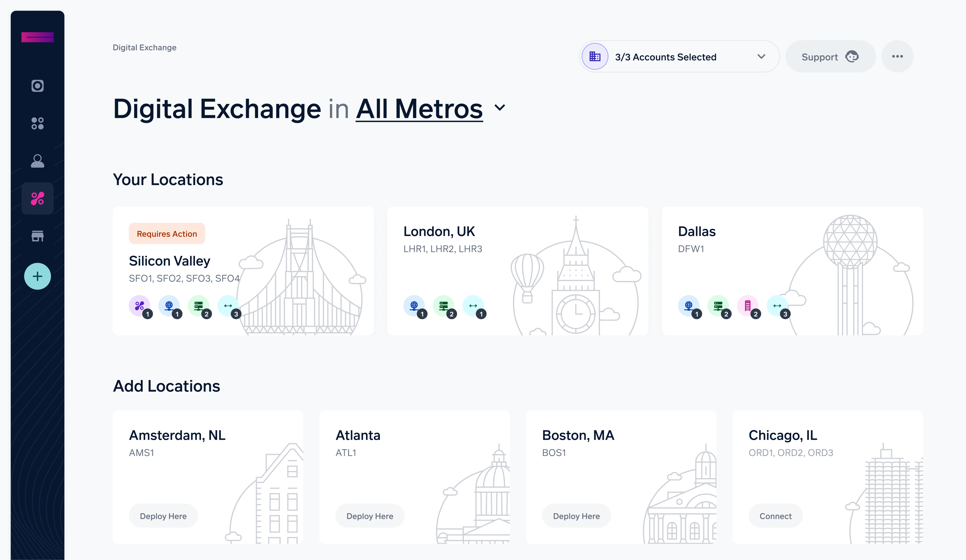Click Silicon Valley blue globe network icon
966x560 pixels.
tap(169, 306)
